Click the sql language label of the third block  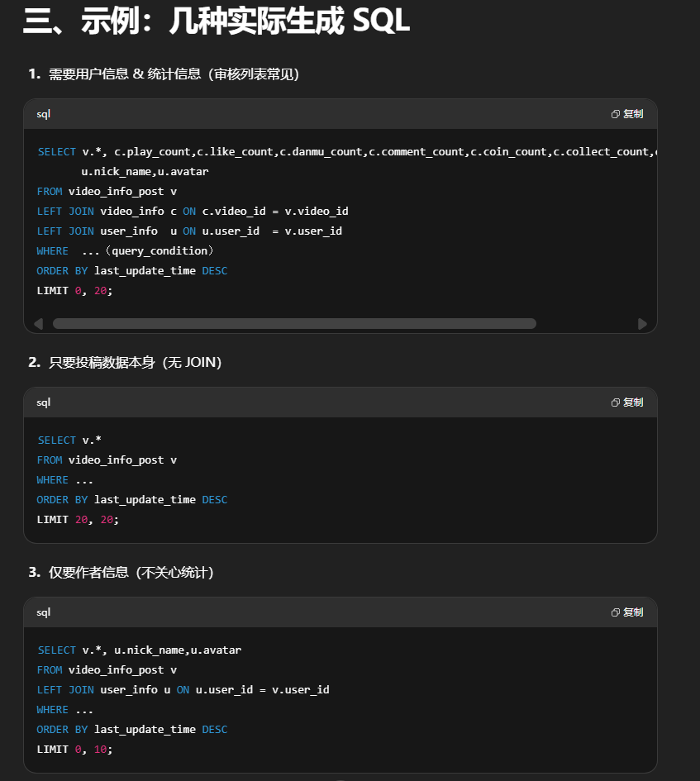click(x=44, y=612)
